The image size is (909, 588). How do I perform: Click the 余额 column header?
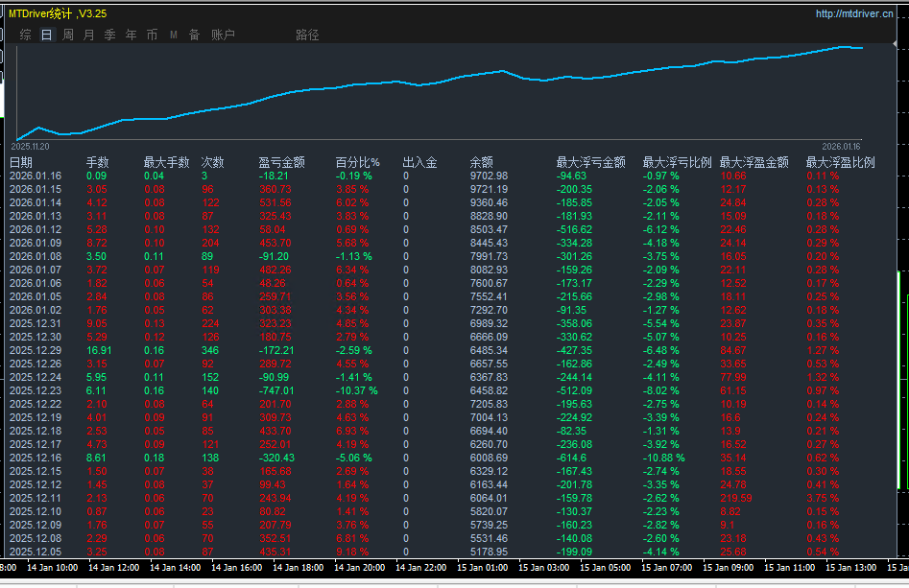coord(482,162)
